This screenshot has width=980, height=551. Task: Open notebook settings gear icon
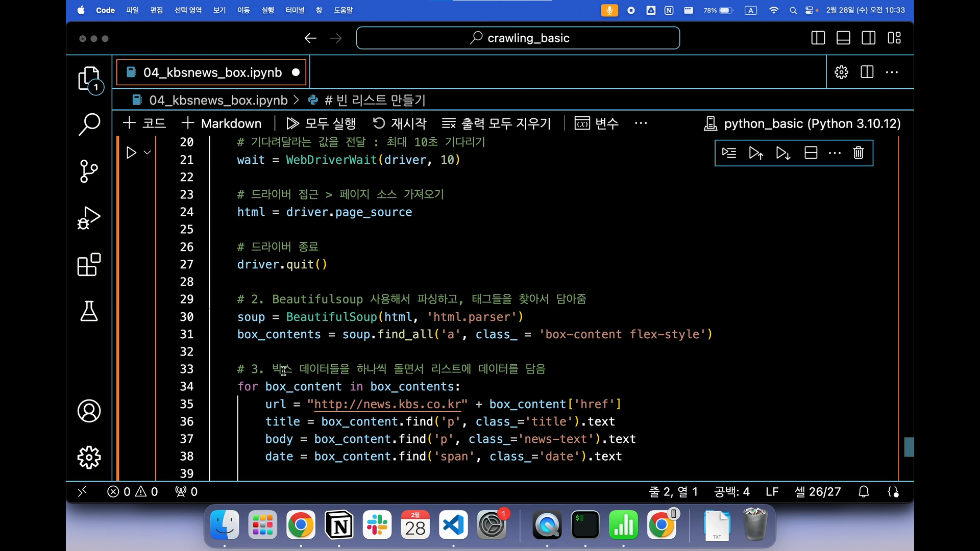[841, 72]
